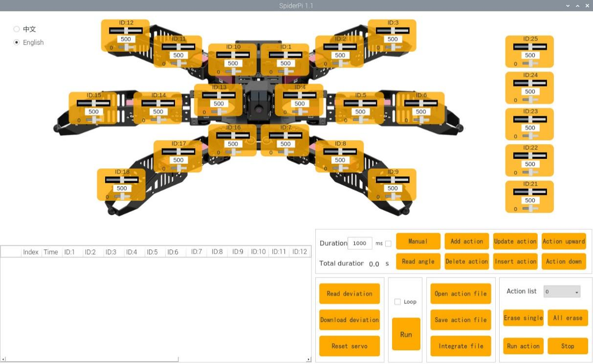Click the ID:22 deviation mini slider
This screenshot has height=364, width=593.
[530, 172]
